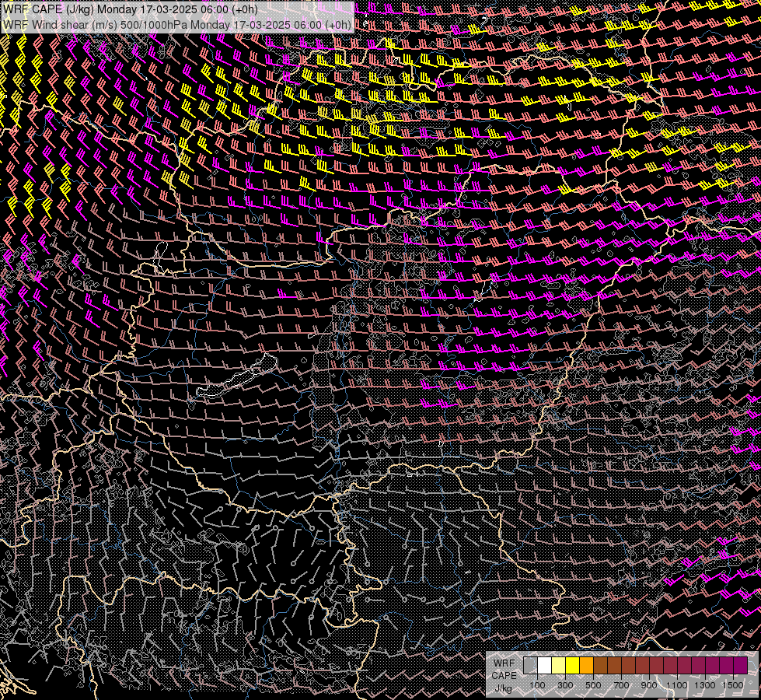Select the white CAPE legend swatch
761x700 pixels.
point(545,665)
